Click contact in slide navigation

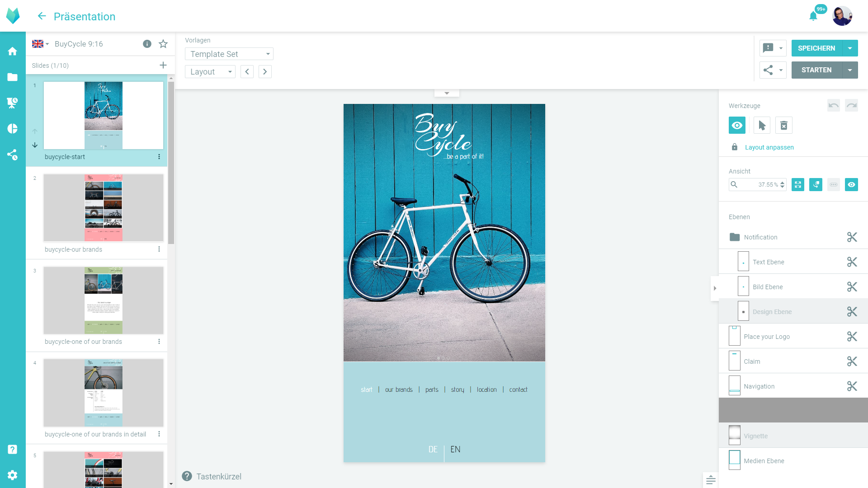518,389
